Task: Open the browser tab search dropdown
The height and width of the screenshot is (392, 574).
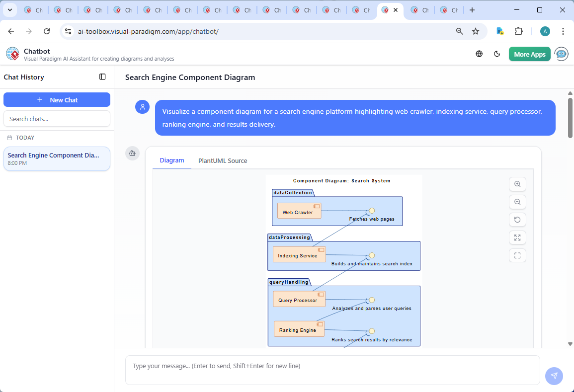Action: (9, 10)
